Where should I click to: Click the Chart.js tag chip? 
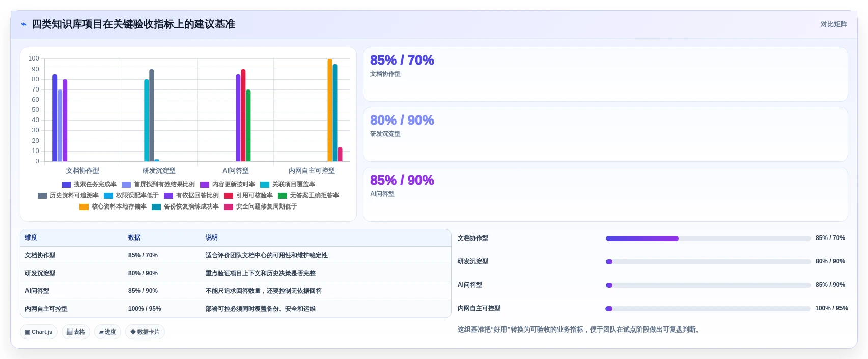click(39, 332)
